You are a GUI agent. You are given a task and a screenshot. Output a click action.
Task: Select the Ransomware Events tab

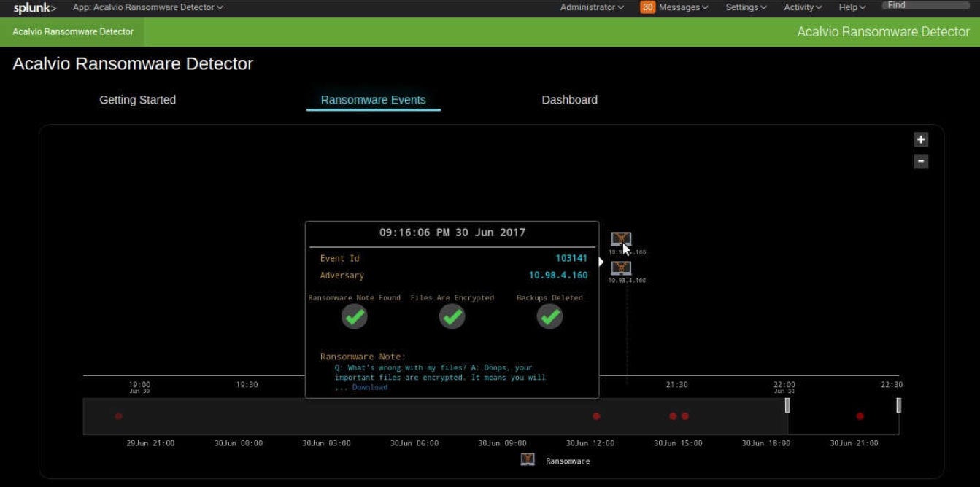pyautogui.click(x=373, y=100)
